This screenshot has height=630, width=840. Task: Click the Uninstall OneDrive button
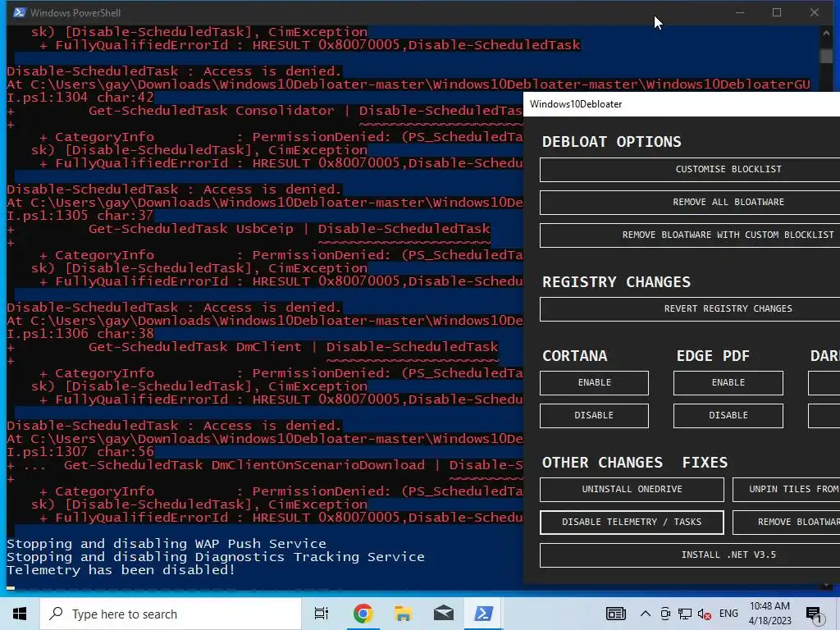coord(632,489)
